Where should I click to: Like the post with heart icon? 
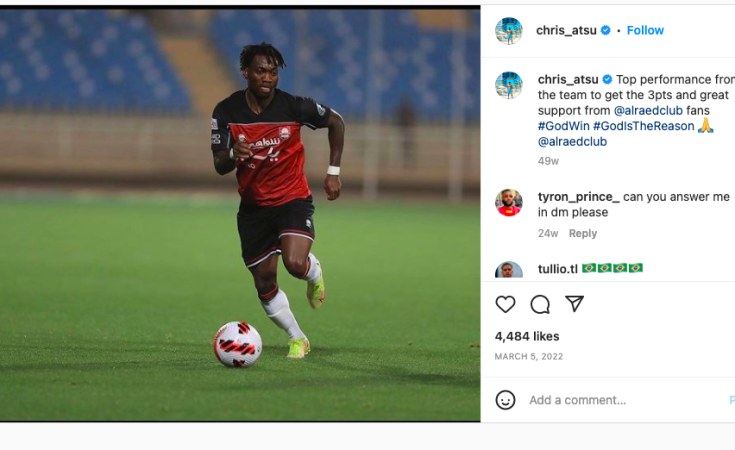pos(505,304)
